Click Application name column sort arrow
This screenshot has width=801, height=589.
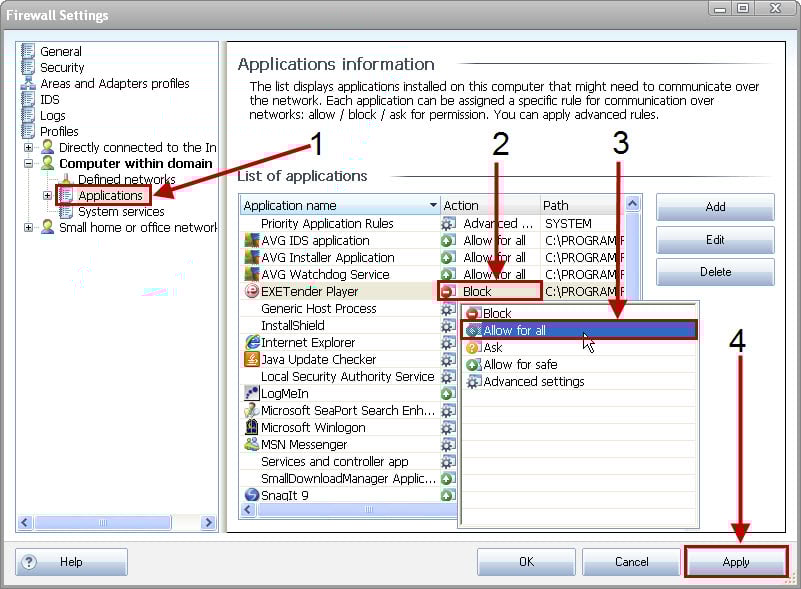point(433,205)
